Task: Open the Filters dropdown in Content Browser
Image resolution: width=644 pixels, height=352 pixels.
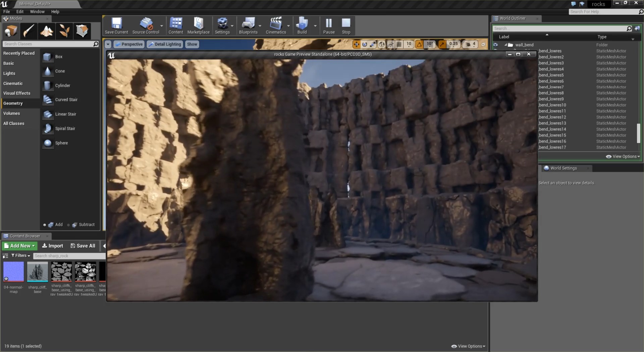Action: 21,256
